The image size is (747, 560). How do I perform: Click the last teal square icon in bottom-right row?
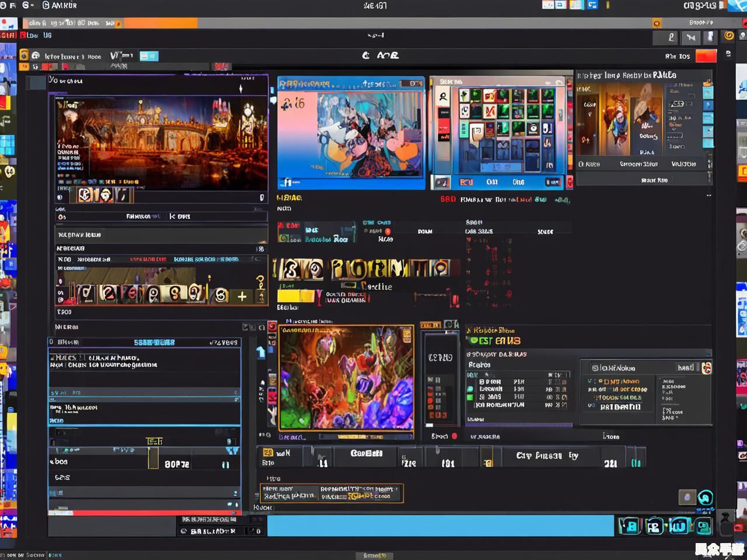[x=703, y=526]
